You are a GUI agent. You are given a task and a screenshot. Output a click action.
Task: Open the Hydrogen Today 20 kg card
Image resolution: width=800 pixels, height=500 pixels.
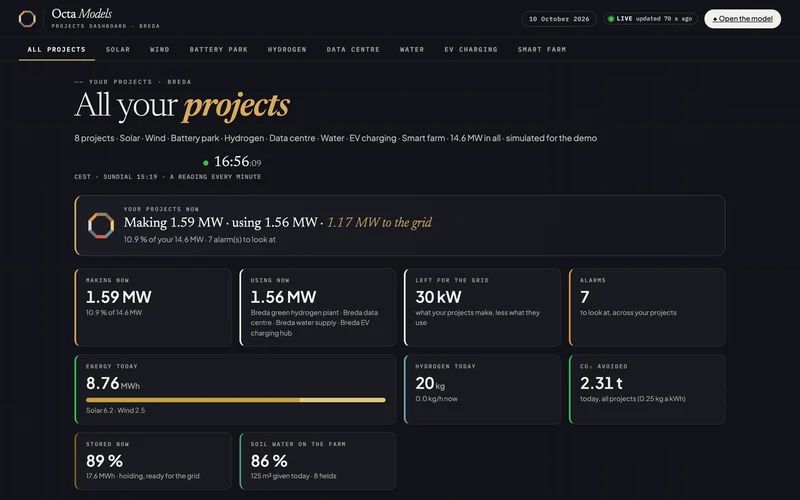point(483,389)
